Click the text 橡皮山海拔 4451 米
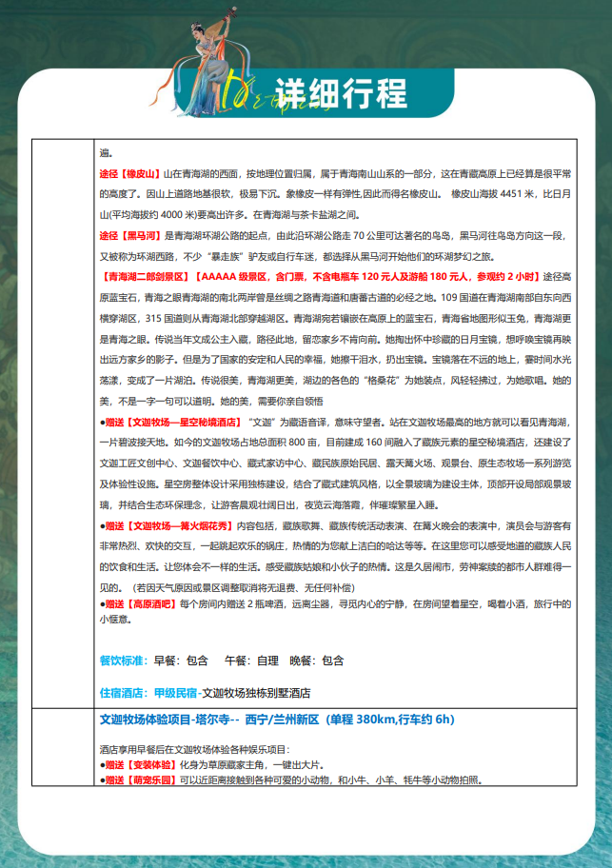The image size is (612, 868). pos(492,194)
